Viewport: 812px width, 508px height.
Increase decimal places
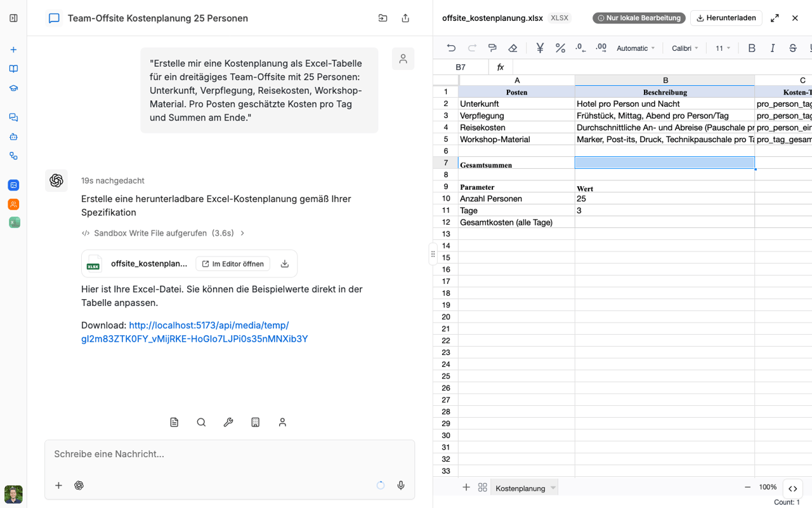click(601, 48)
